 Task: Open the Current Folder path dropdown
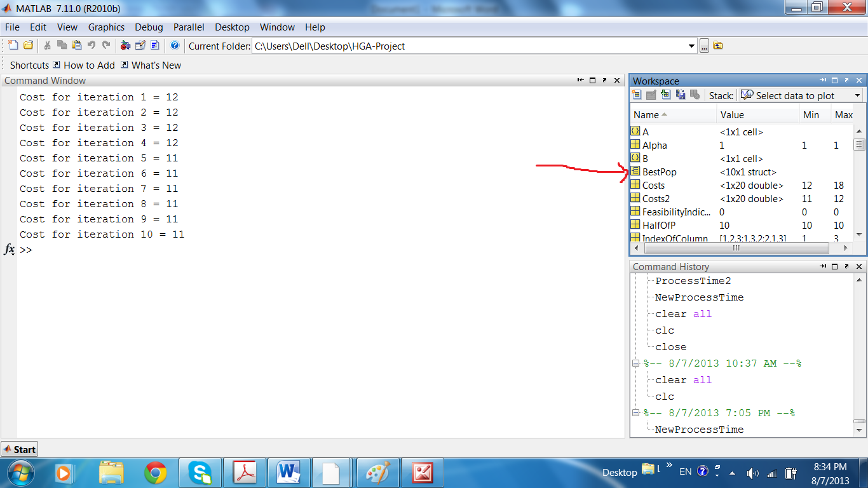692,46
